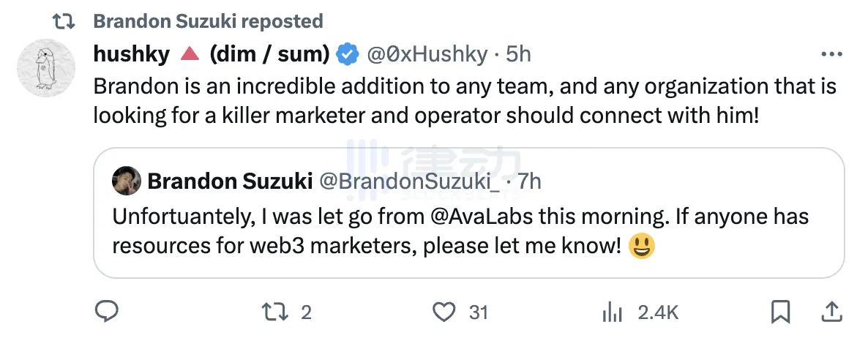
Task: Click the 7h quoted tweet timestamp
Action: (x=530, y=181)
